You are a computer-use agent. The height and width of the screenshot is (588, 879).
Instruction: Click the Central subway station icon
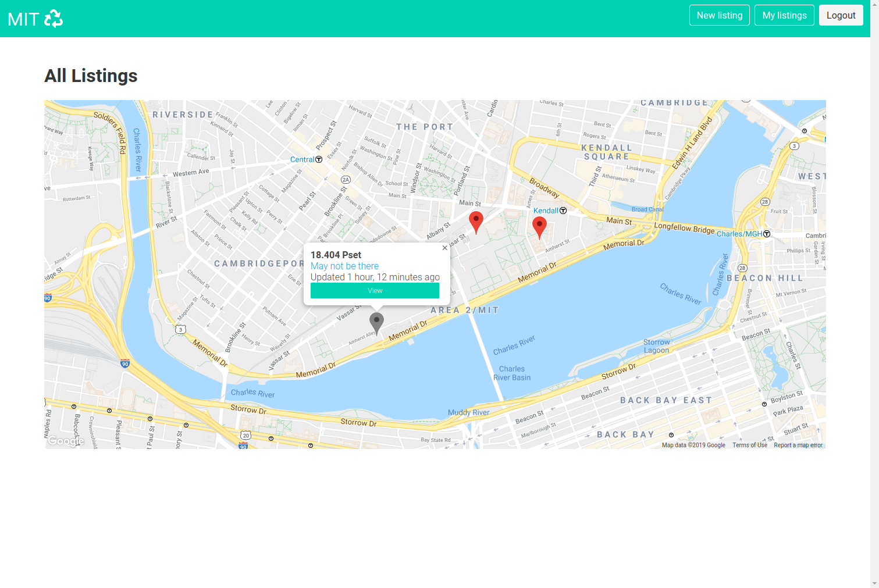click(x=319, y=159)
